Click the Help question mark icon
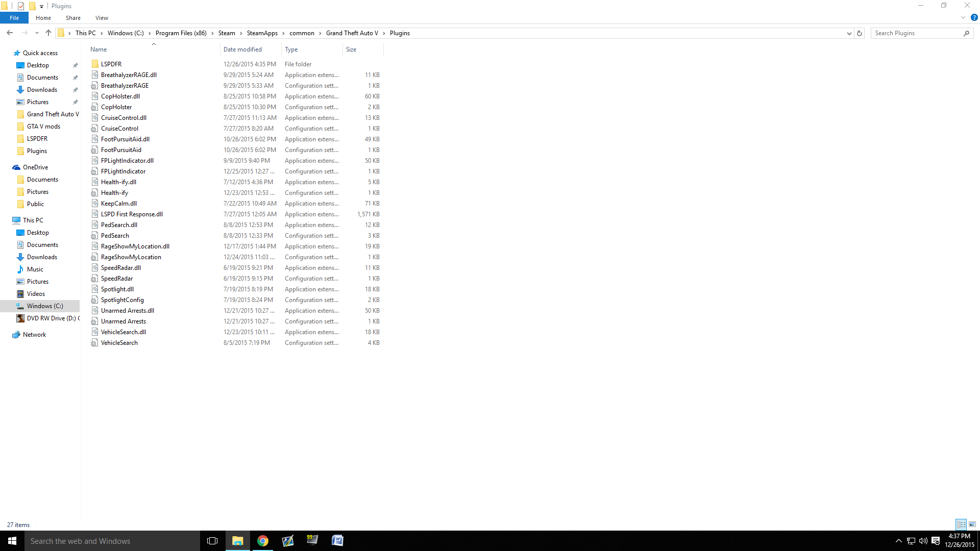Viewport: 980px width, 551px height. [x=974, y=17]
